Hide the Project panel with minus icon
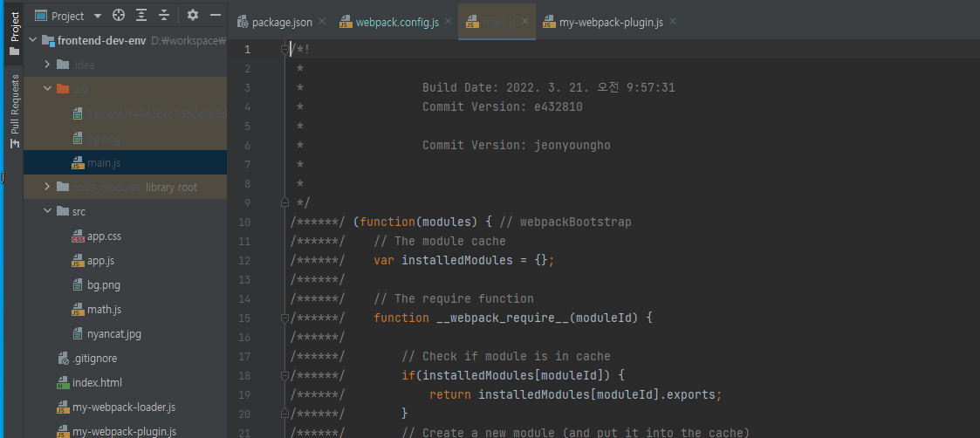This screenshot has height=438, width=980. click(x=215, y=16)
